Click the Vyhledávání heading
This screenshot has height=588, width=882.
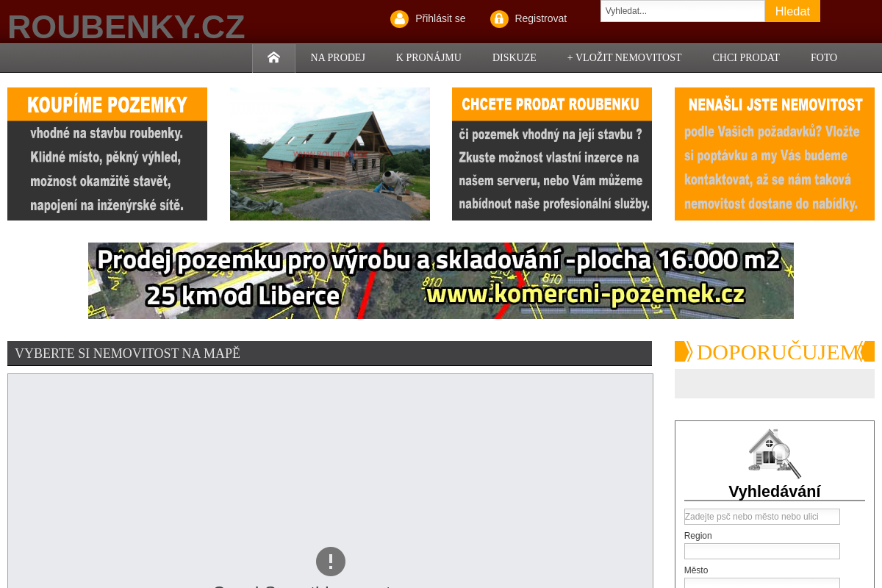click(x=775, y=491)
